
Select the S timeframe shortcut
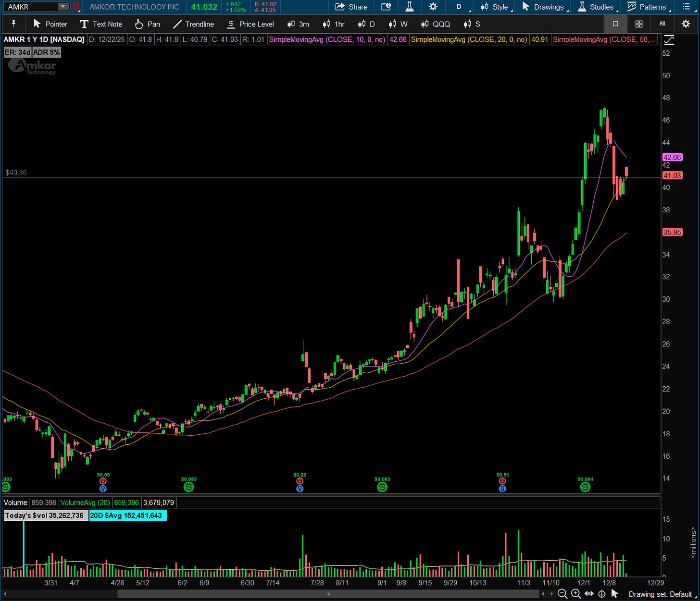[472, 24]
